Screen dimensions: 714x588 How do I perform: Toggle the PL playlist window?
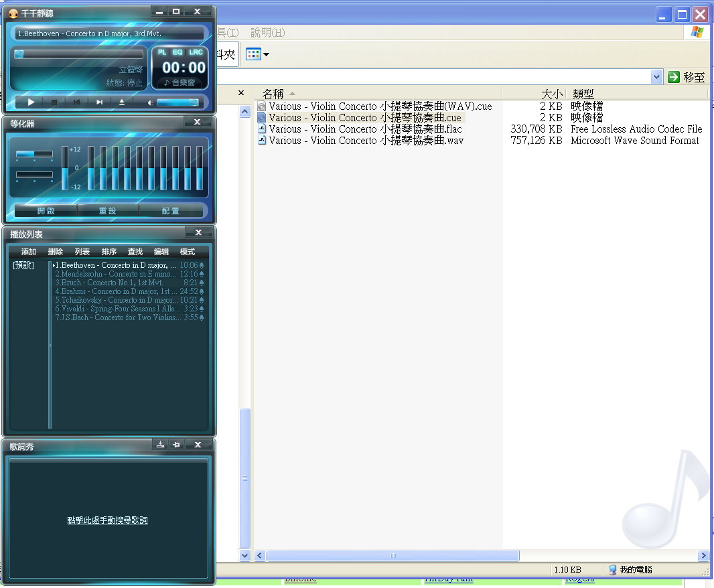(x=161, y=52)
